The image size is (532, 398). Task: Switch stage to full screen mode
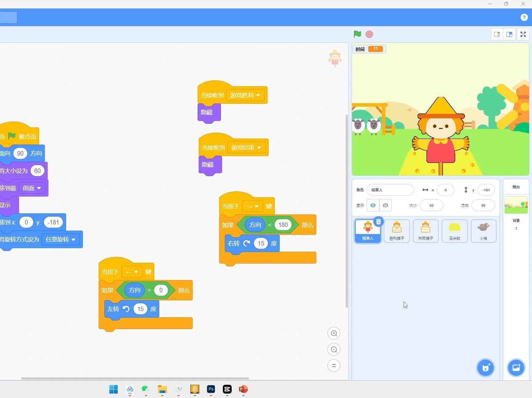(523, 34)
